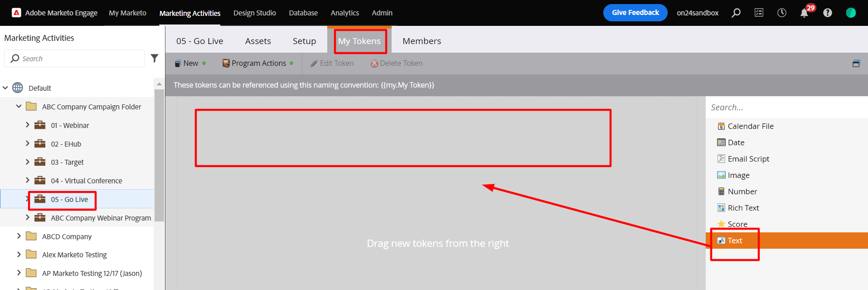Screen dimensions: 868x290
Task: Select 04 - Virtual Conference tree item
Action: pyautogui.click(x=87, y=181)
